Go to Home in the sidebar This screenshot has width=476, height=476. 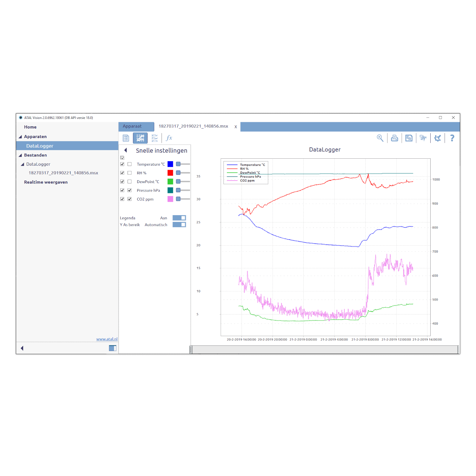(x=30, y=127)
